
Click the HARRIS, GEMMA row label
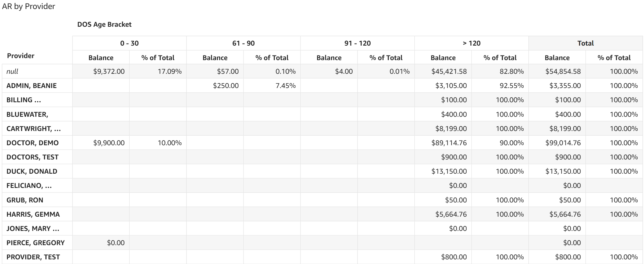33,214
